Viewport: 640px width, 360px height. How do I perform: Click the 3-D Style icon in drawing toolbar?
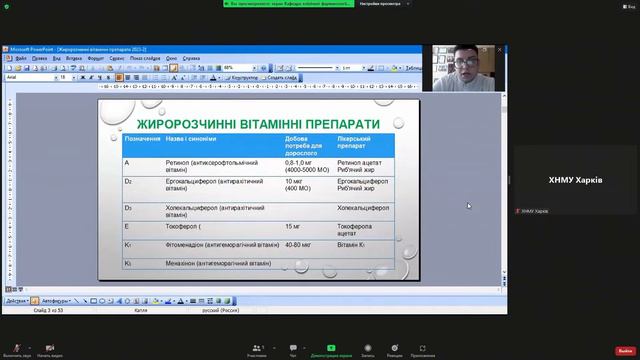coord(227,301)
